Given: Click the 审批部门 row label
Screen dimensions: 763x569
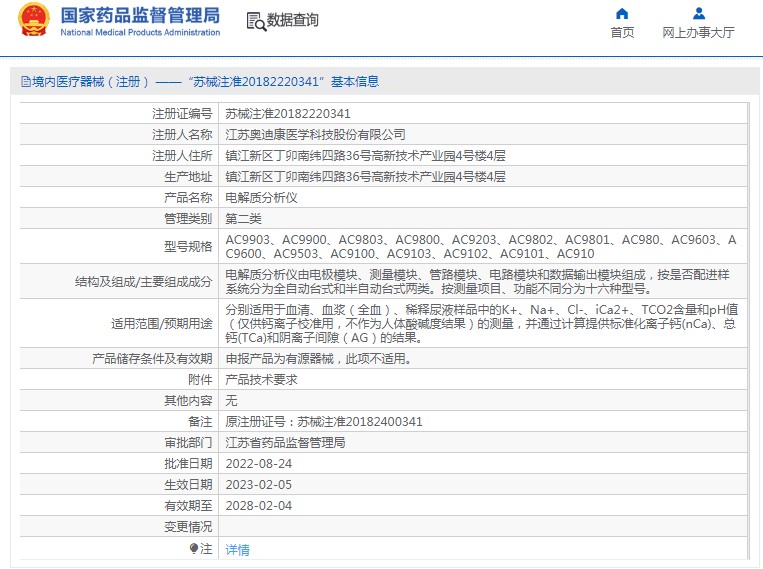Looking at the screenshot, I should click(188, 442).
